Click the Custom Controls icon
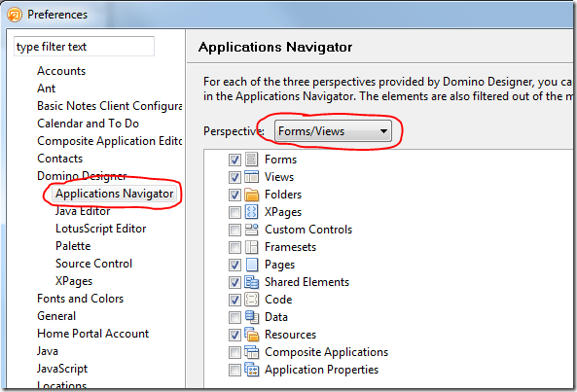Image resolution: width=577 pixels, height=392 pixels. [252, 230]
